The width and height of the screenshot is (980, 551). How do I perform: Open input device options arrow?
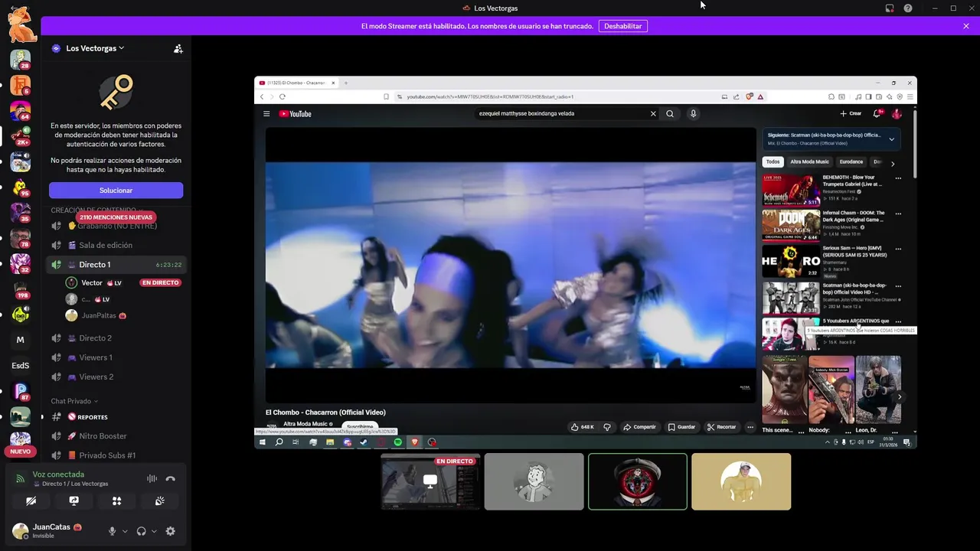point(125,531)
